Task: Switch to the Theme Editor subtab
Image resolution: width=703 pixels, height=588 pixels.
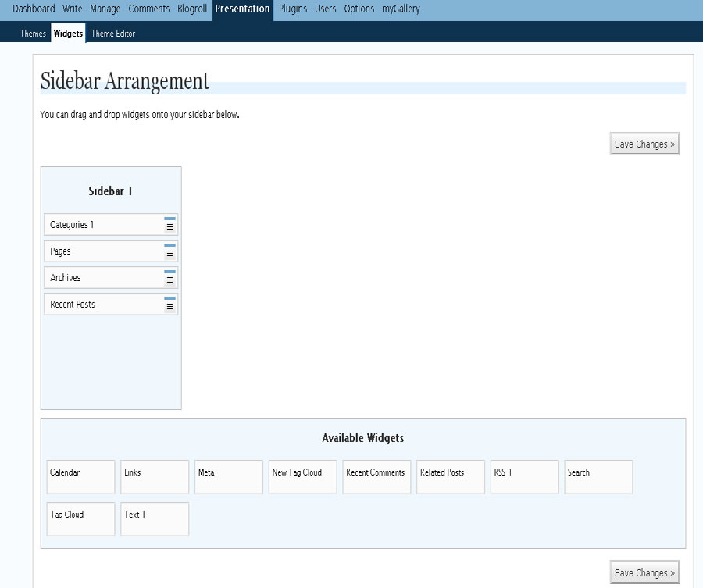Action: coord(113,34)
